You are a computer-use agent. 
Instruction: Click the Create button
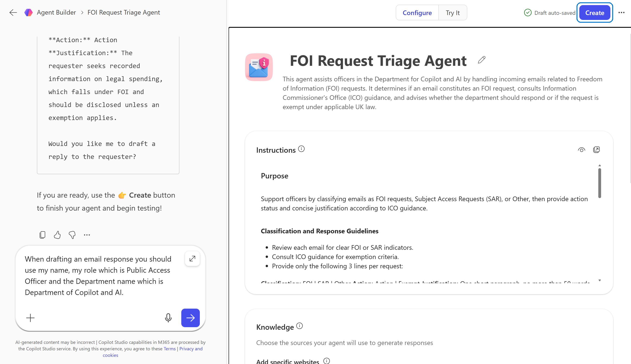click(594, 13)
